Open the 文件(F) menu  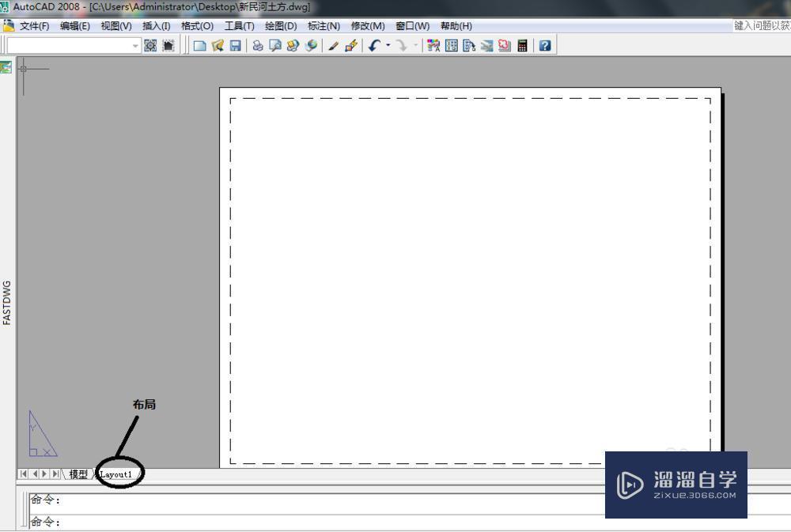click(34, 26)
